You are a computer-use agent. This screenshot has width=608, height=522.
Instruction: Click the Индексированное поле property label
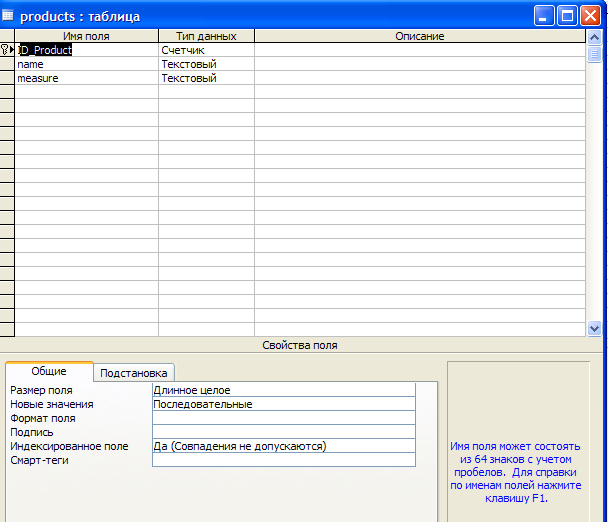tap(69, 446)
